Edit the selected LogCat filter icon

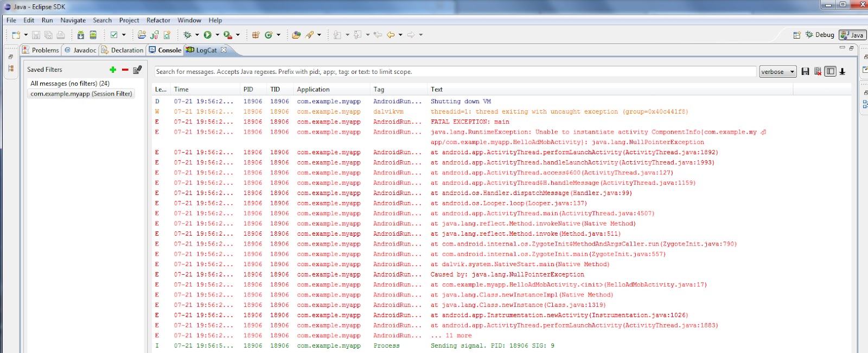pos(137,70)
